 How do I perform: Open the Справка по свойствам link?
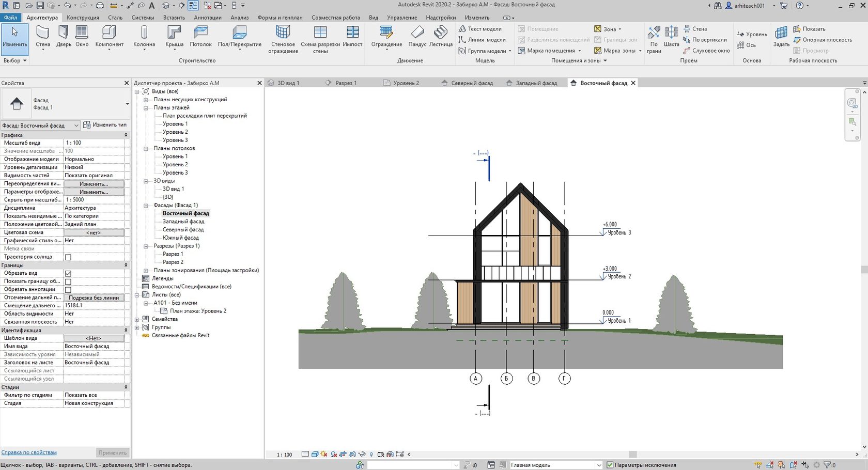tap(29, 452)
